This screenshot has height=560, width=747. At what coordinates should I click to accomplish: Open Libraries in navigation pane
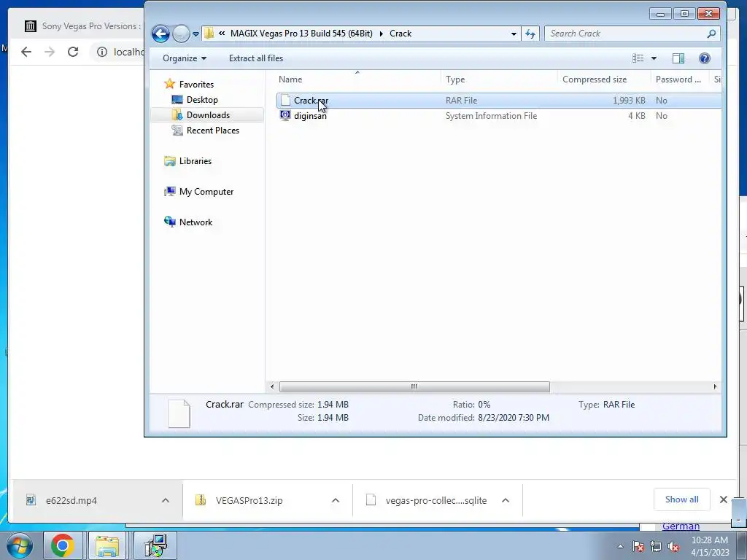[x=195, y=161]
